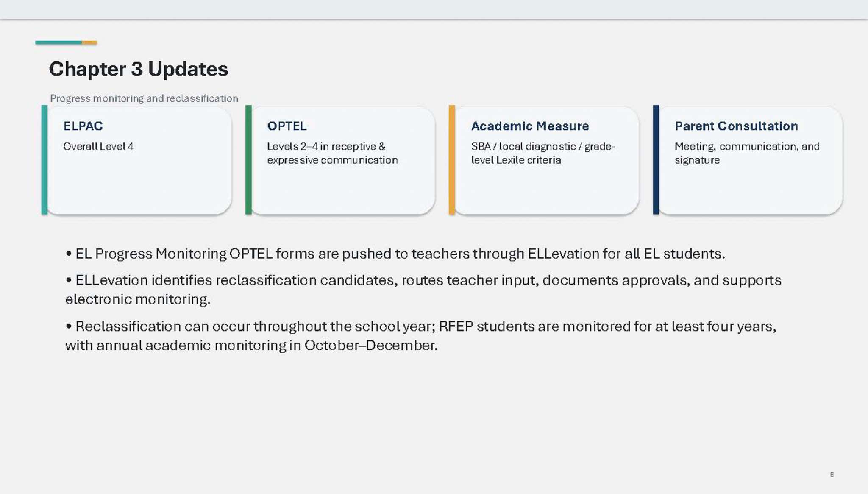
Task: Click the teal and orange title underline
Action: (x=66, y=42)
